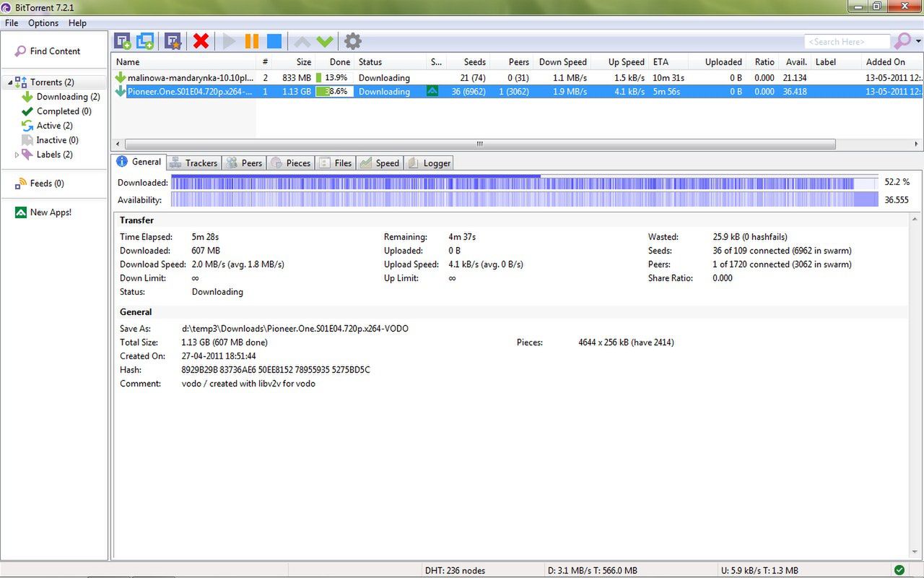
Task: Click the search magnifier icon
Action: coord(902,41)
